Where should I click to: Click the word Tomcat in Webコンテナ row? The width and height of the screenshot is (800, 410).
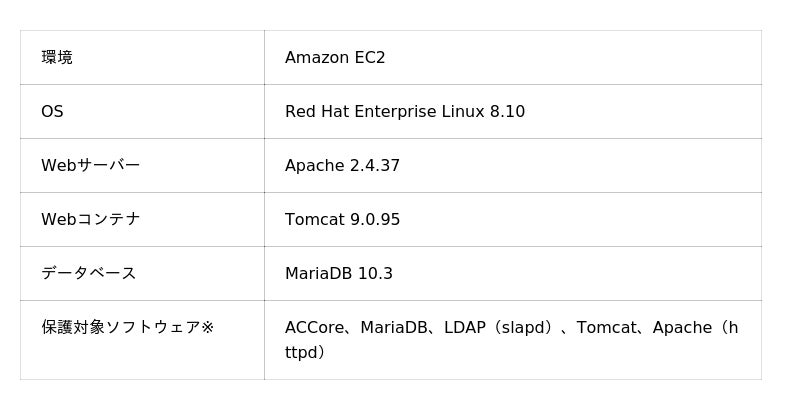pyautogui.click(x=314, y=220)
